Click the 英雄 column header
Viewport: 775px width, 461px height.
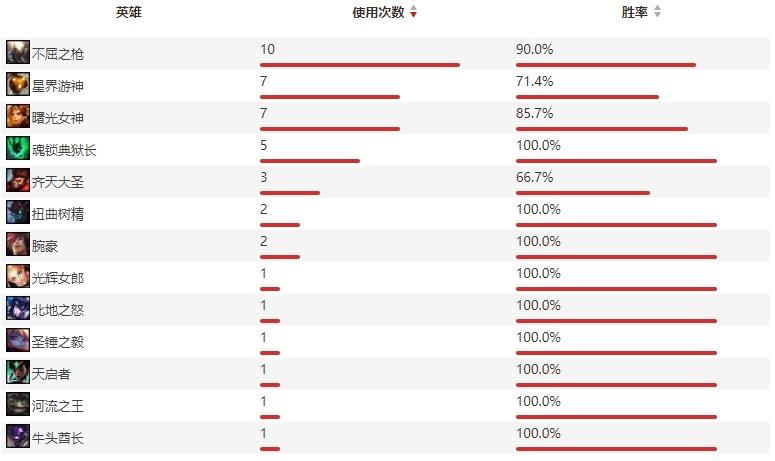coord(128,13)
